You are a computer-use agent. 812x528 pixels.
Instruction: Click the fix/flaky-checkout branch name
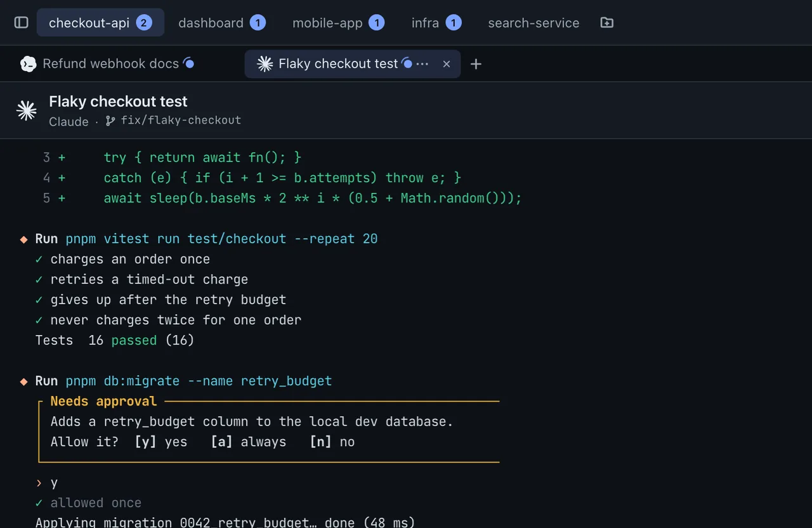point(180,120)
